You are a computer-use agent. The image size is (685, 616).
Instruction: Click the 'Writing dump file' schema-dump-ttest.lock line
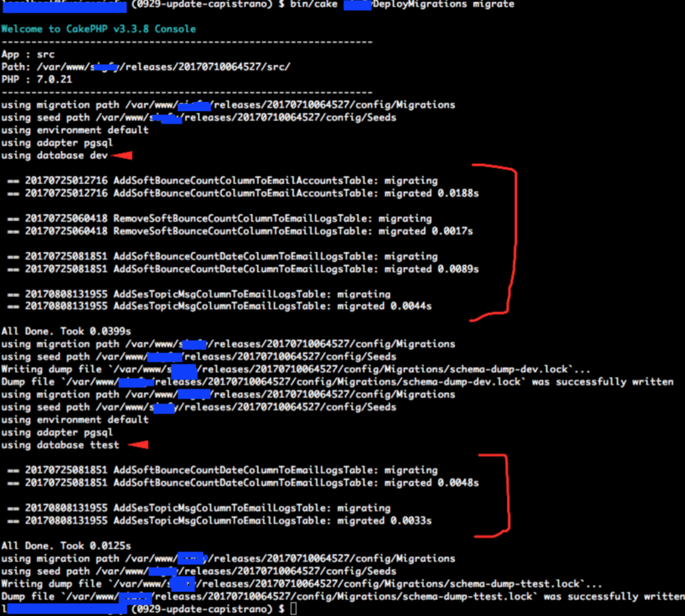(302, 584)
